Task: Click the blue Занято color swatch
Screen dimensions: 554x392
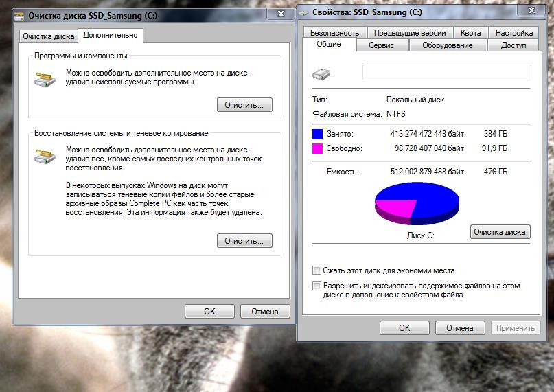Action: [x=318, y=134]
